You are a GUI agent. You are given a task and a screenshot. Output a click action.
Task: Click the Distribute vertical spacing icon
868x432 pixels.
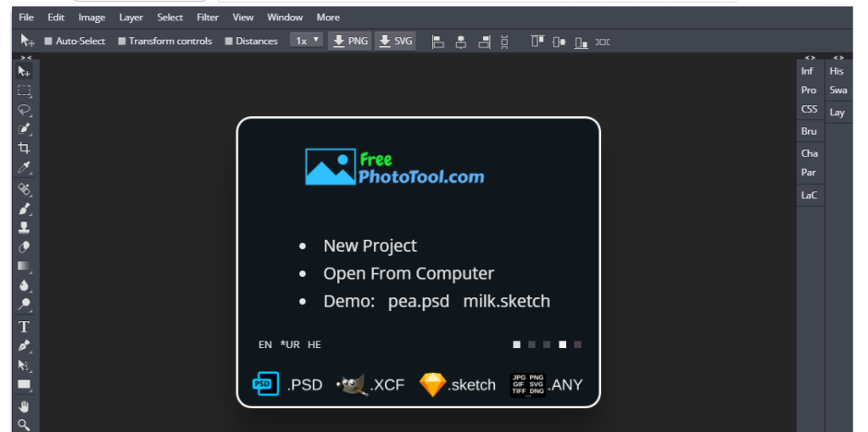(504, 42)
